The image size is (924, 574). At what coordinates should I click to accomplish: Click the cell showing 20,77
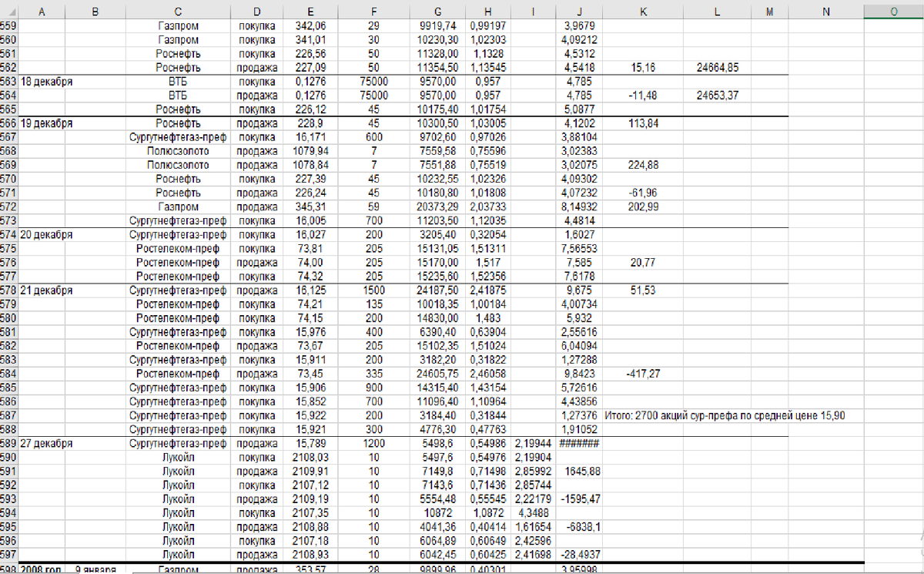[643, 262]
